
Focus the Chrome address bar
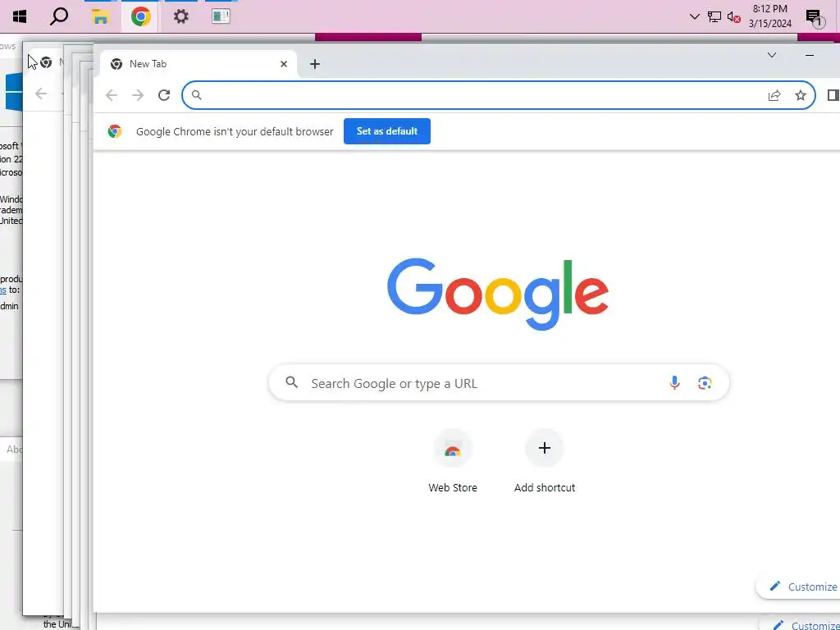tap(498, 95)
